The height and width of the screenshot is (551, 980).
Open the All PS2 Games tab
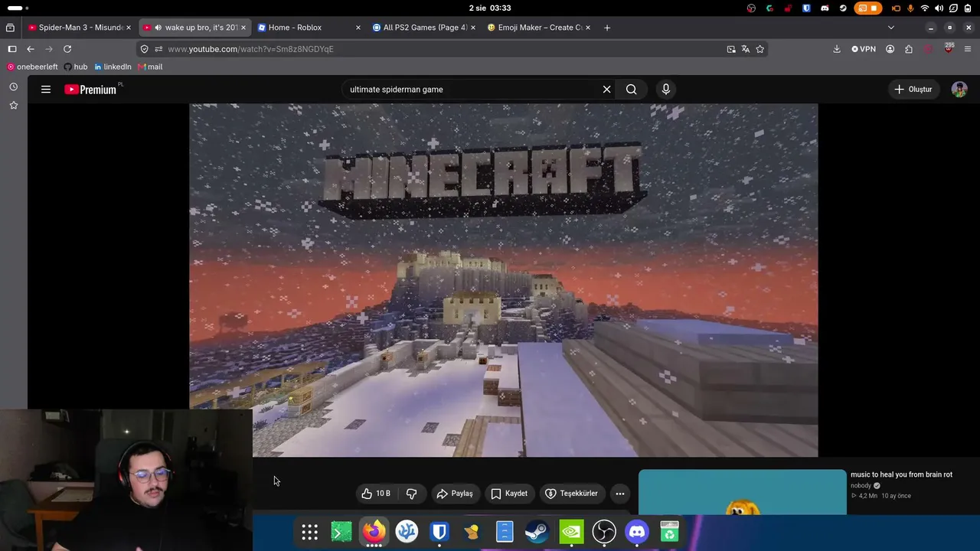point(425,28)
